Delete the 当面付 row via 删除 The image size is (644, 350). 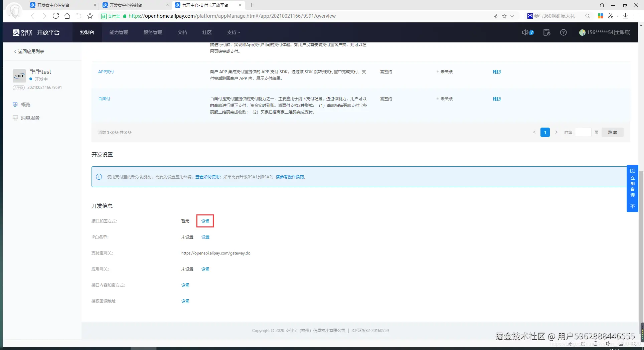497,99
